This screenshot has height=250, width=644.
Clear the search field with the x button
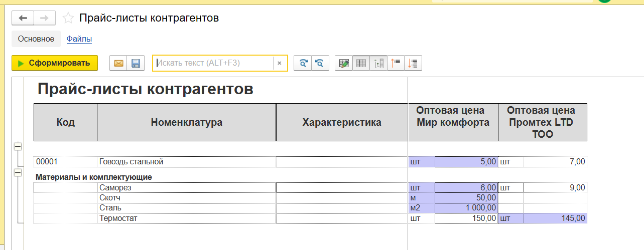(280, 63)
